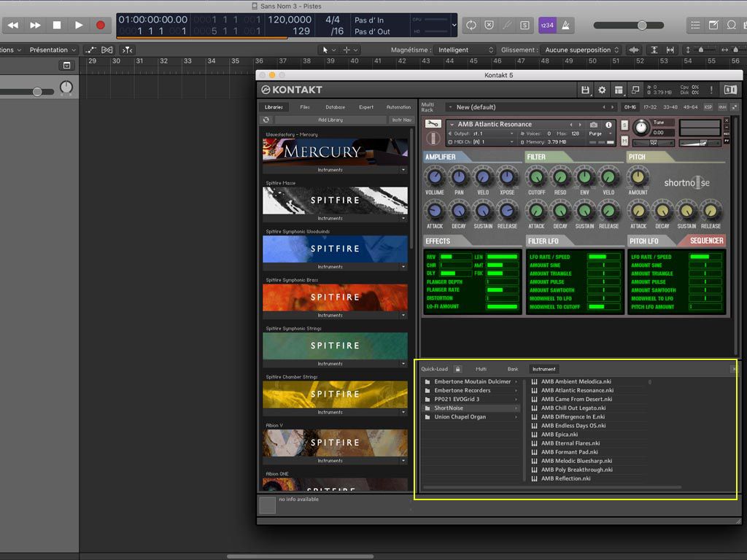Click the Fast Forward transport button

point(35,26)
